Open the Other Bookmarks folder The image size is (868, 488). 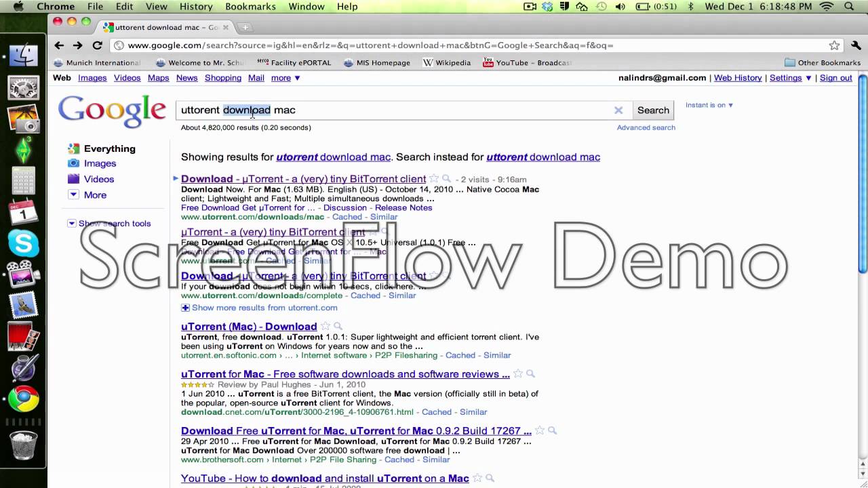(x=823, y=63)
